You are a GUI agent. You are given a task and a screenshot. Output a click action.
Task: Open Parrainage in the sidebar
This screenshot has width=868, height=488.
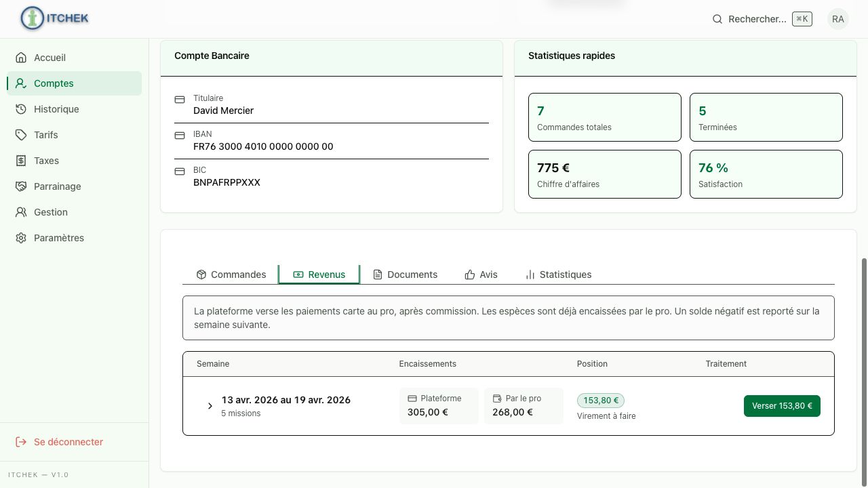click(74, 186)
